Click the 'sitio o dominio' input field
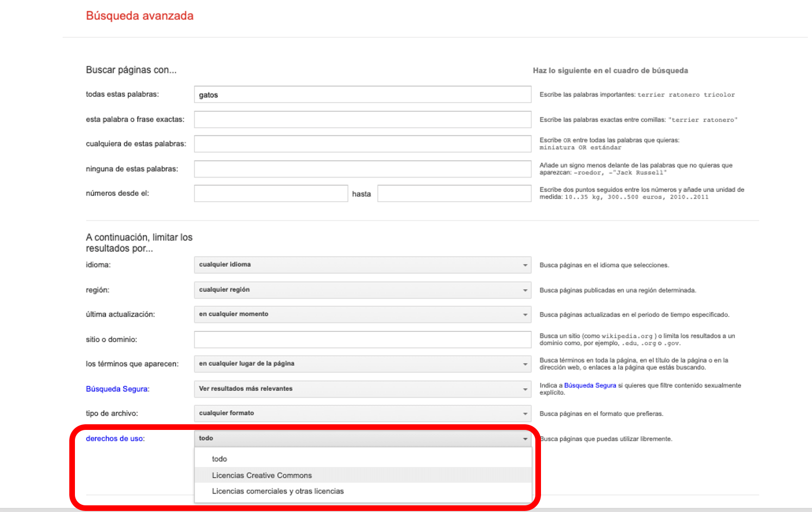 (x=362, y=339)
